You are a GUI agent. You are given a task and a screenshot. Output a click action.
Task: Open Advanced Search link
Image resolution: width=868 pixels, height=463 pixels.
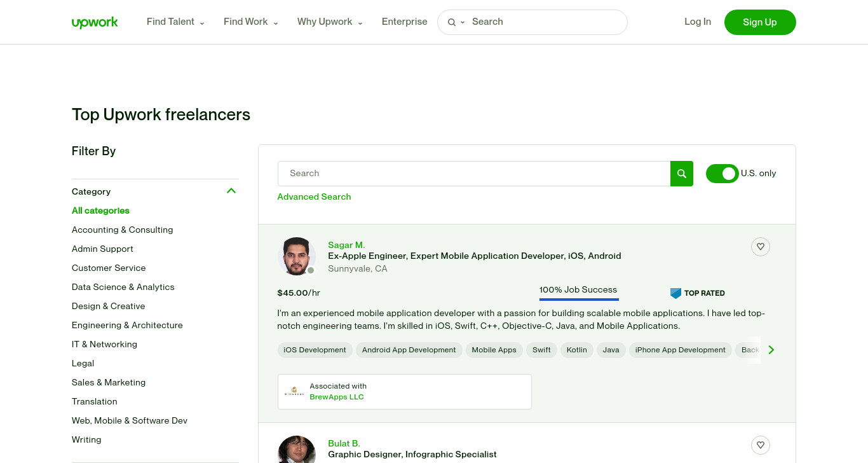coord(314,197)
